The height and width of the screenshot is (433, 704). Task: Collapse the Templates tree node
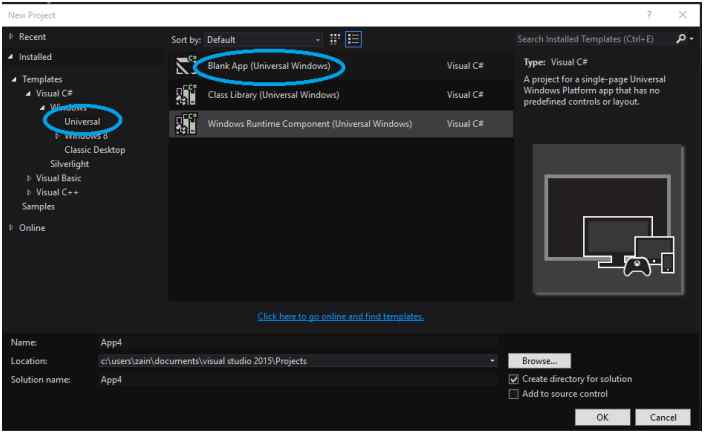(x=14, y=79)
